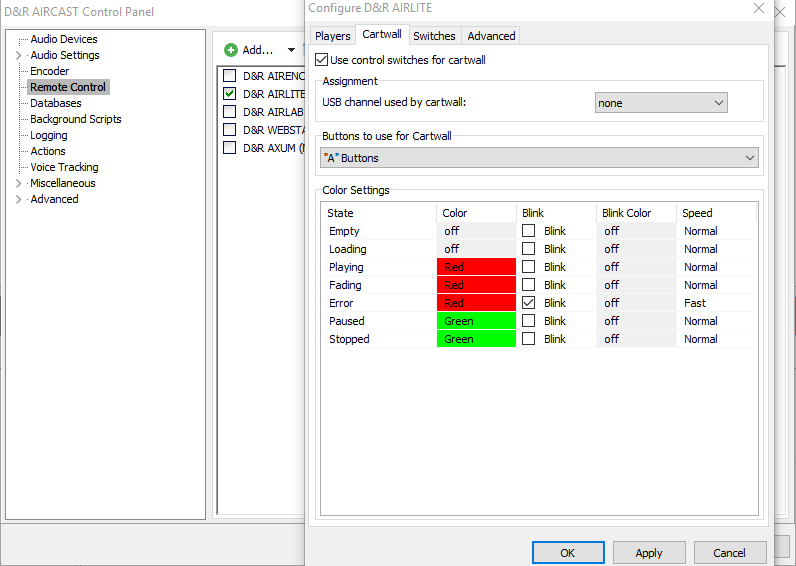Uncheck the D&R AIRLITE device checkbox
The image size is (796, 566).
tap(230, 94)
